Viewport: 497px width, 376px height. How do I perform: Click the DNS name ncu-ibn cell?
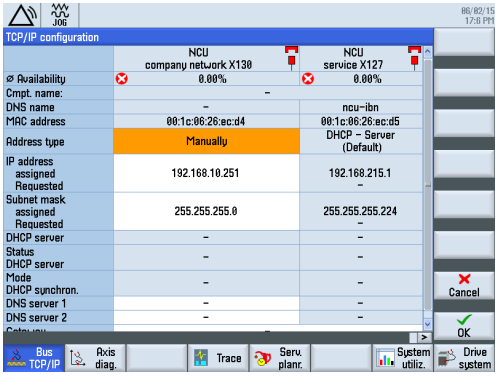[361, 107]
